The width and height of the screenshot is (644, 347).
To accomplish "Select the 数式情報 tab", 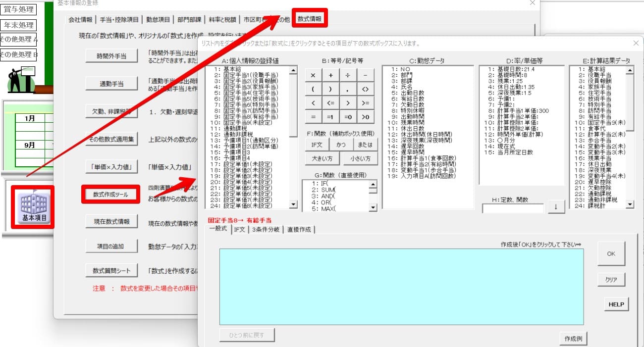I will (x=309, y=19).
